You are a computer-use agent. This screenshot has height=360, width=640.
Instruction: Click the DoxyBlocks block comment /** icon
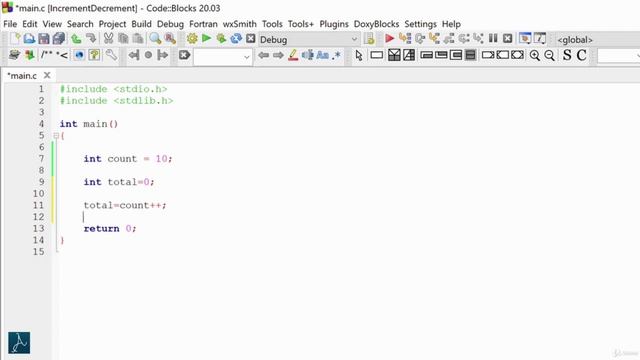coord(47,55)
